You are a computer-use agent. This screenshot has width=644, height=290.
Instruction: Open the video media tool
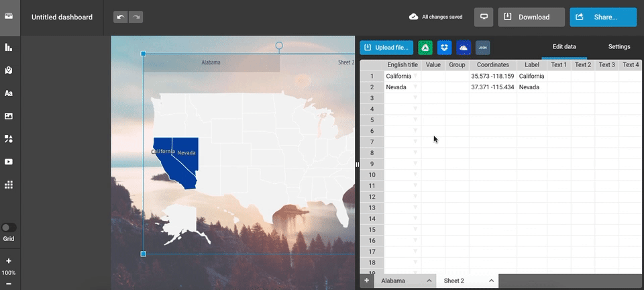pos(9,162)
